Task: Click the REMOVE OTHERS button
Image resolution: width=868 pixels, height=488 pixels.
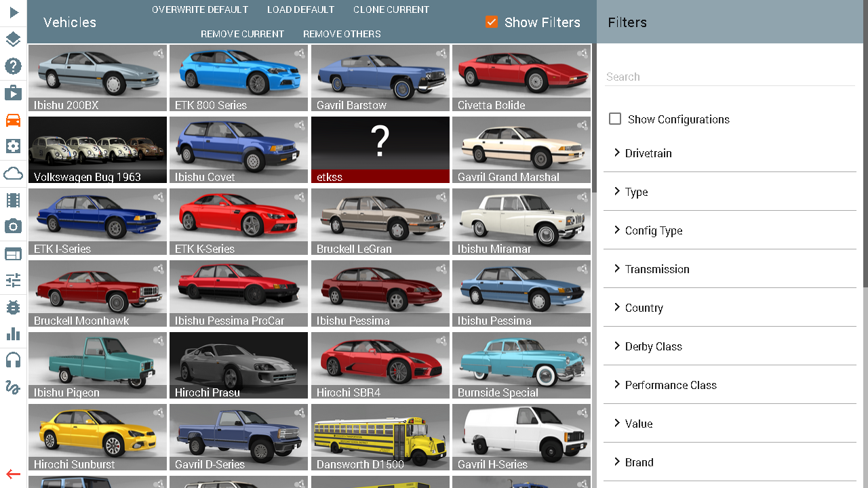Action: (342, 34)
